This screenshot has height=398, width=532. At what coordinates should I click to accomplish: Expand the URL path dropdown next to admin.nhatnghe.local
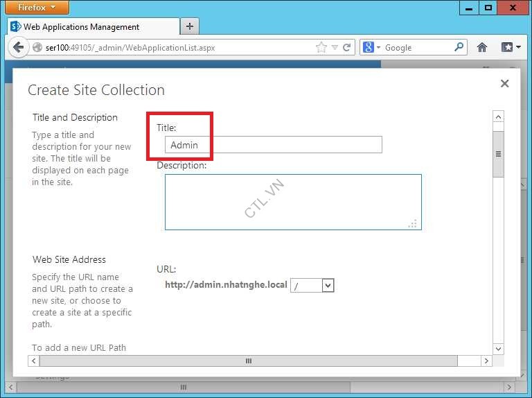[328, 285]
